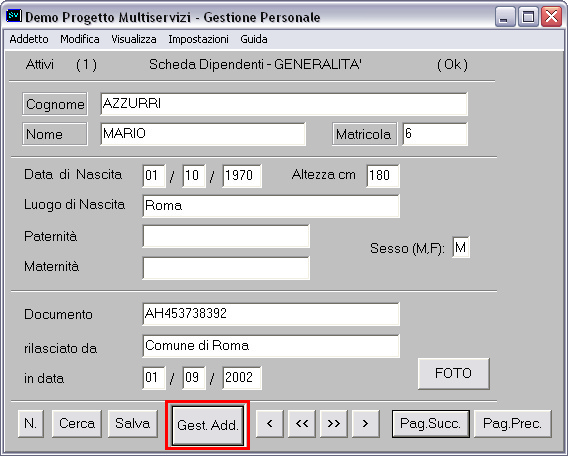Viewport: 568px width, 456px height.
Task: Go to previous record with < button
Action: 269,423
